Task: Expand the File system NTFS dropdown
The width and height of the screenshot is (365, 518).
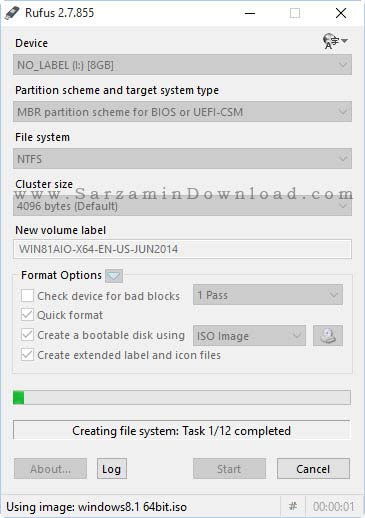Action: pyautogui.click(x=182, y=159)
